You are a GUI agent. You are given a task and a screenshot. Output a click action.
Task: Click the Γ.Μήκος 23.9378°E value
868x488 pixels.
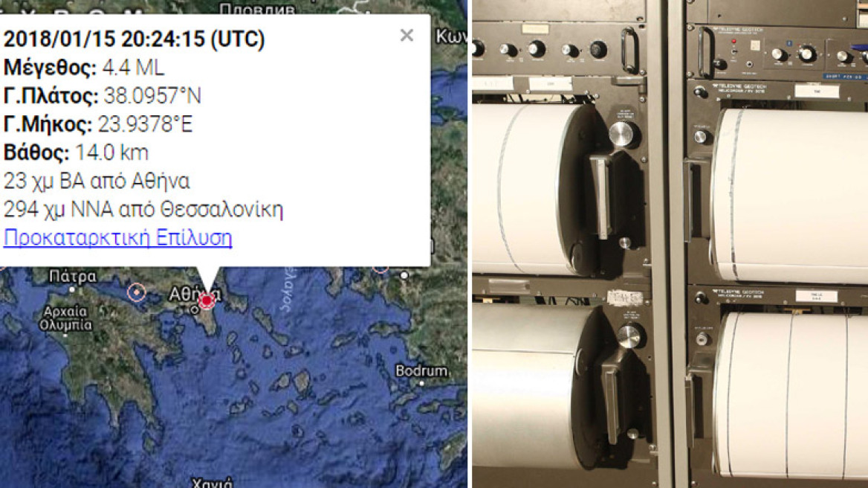tap(145, 124)
